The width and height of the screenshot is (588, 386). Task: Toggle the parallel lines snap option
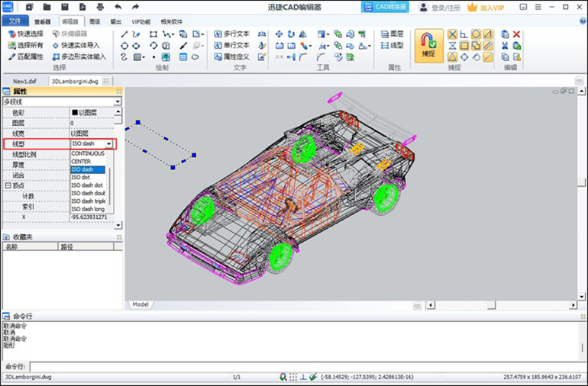(487, 46)
